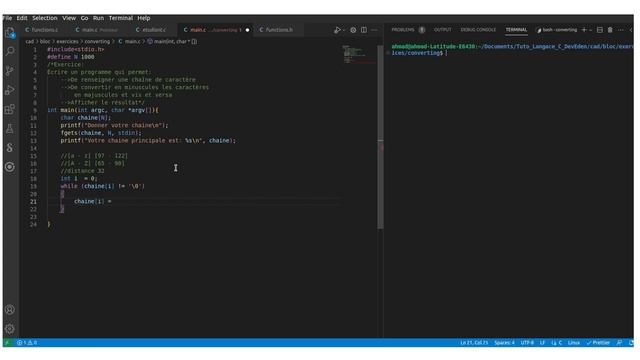Viewport: 640px width, 360px height.
Task: Switch to the PROBLEMS panel tab
Action: point(403,30)
